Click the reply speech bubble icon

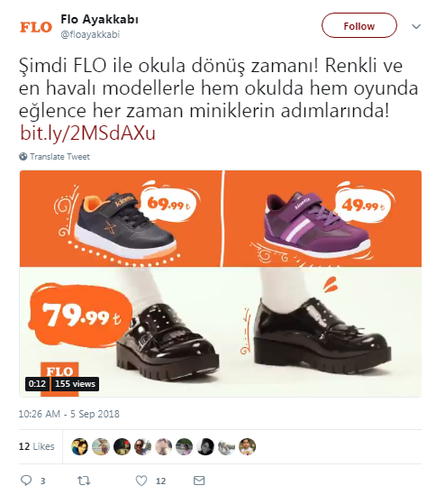coord(26,481)
